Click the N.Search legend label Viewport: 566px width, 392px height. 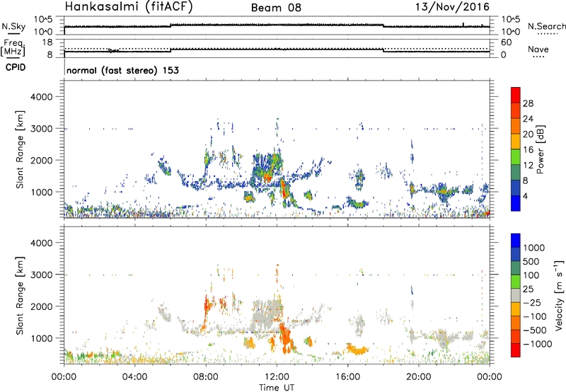click(546, 26)
